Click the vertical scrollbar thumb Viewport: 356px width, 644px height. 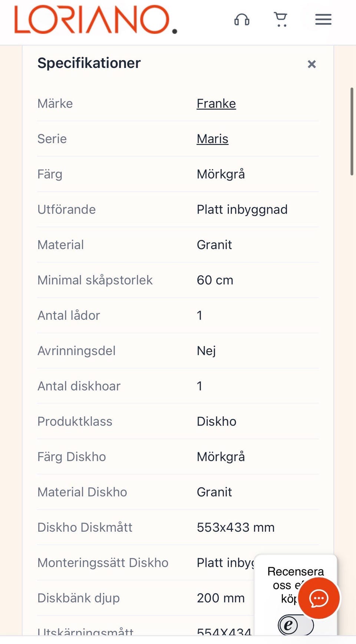click(x=352, y=131)
